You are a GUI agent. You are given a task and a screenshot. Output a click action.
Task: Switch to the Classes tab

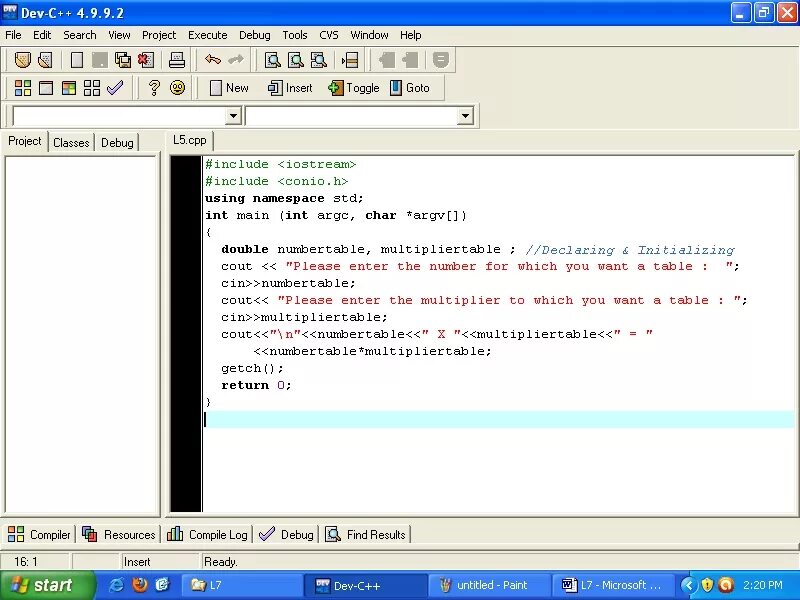(71, 141)
